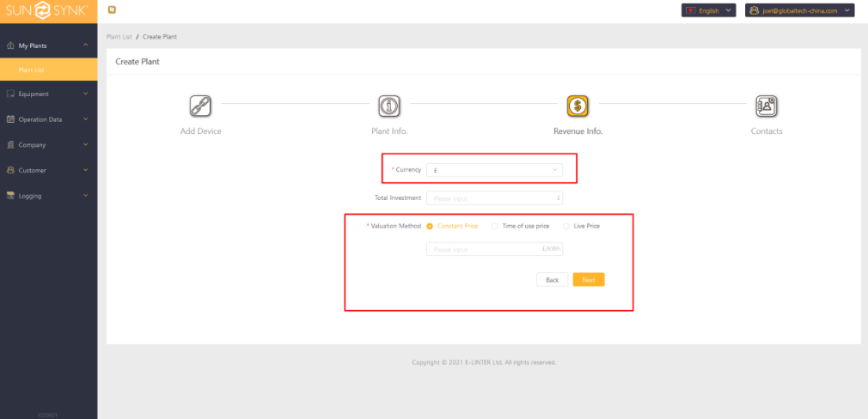This screenshot has height=419, width=868.
Task: Click Revenue Info. step label
Action: [x=578, y=131]
